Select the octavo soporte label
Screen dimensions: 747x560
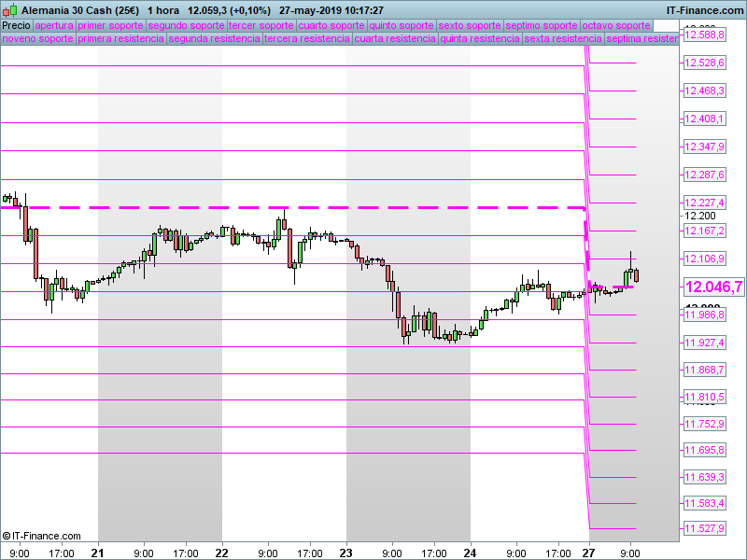[x=616, y=25]
